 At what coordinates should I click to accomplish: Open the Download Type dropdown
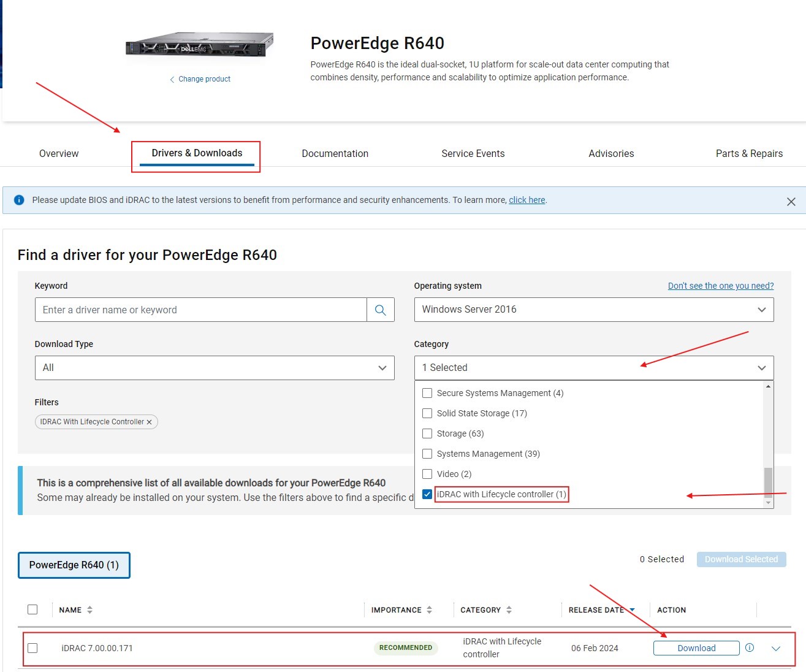pos(215,368)
